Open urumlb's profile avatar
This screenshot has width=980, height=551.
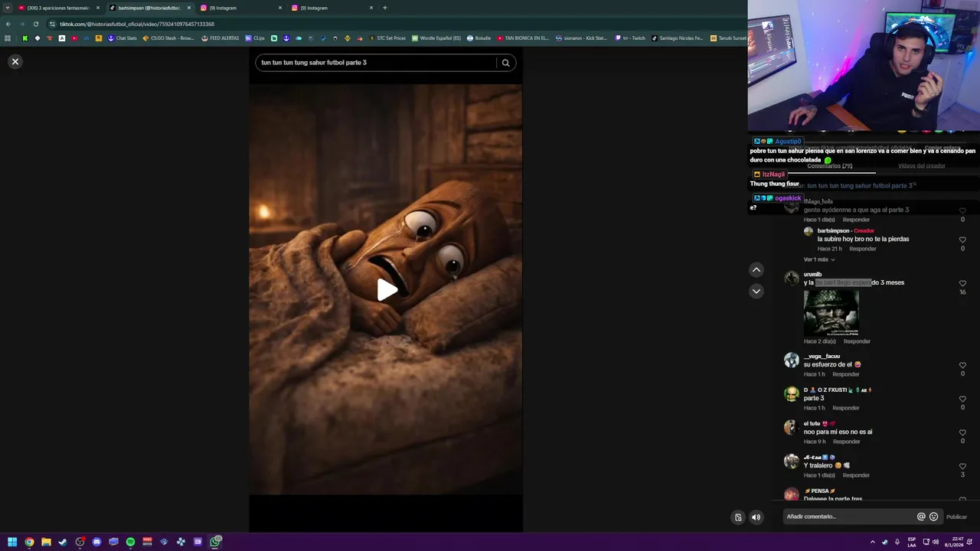[792, 278]
